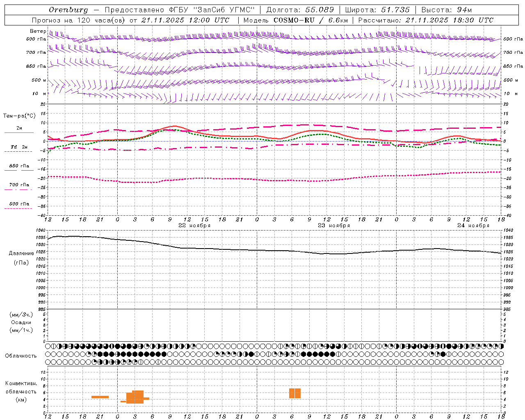Click the dotted pink '500 гПа' legend line
525x420 pixels.
pos(18,209)
